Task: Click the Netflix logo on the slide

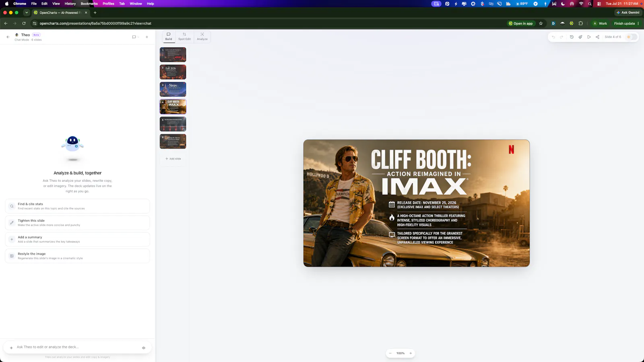Action: click(x=511, y=150)
